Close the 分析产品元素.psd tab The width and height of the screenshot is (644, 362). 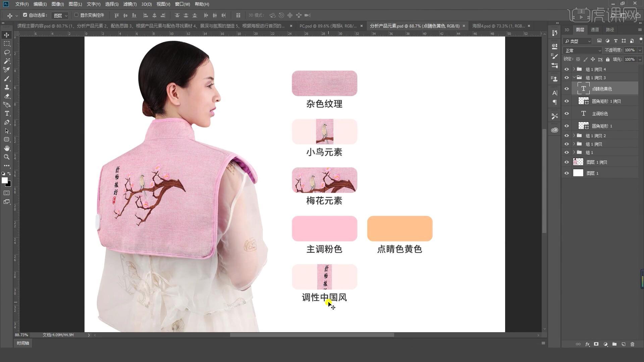[464, 26]
